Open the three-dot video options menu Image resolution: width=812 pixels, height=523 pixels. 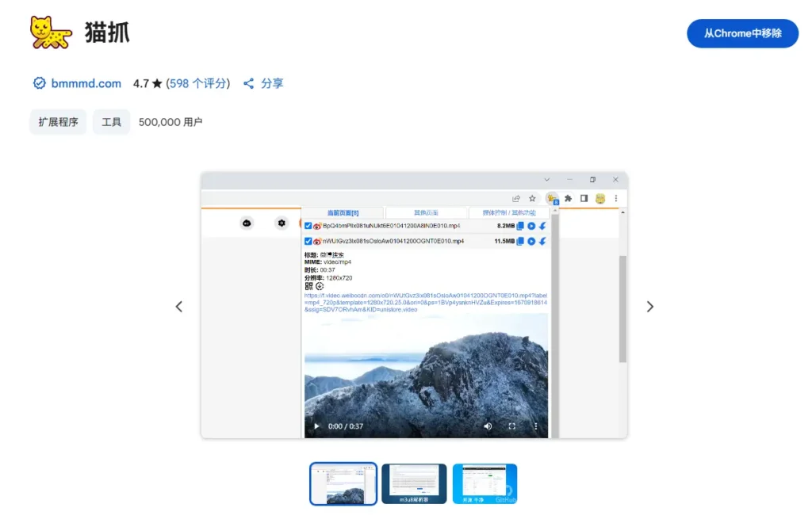pos(535,426)
